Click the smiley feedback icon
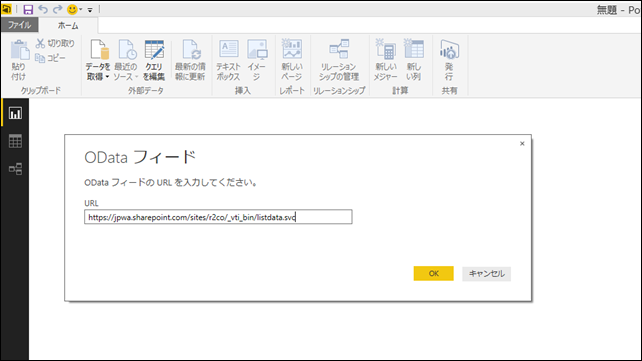The height and width of the screenshot is (361, 642). [72, 9]
